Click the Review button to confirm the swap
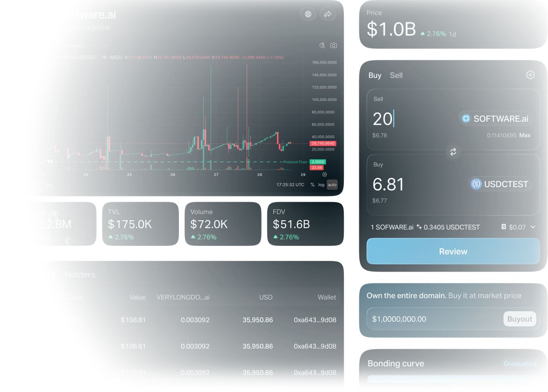The width and height of the screenshot is (548, 392). point(453,251)
